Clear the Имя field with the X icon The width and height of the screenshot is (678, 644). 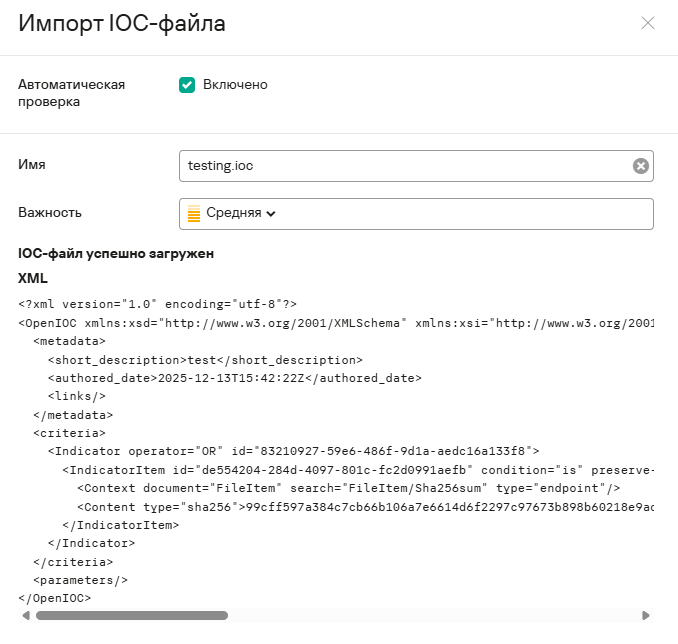click(x=641, y=166)
